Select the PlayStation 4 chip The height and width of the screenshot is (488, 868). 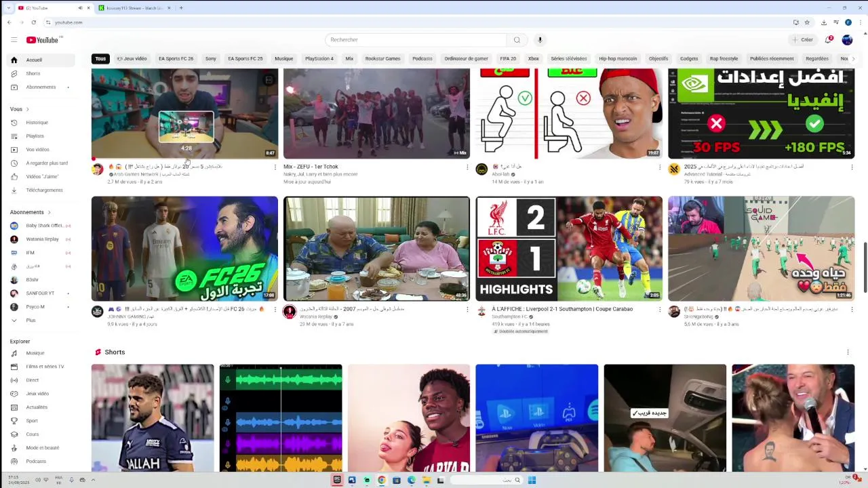319,59
